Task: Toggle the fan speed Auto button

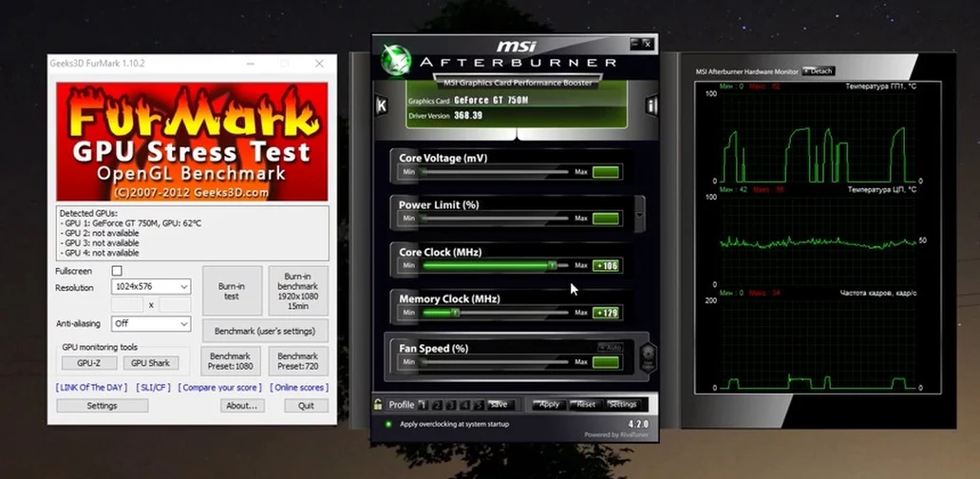Action: point(610,347)
